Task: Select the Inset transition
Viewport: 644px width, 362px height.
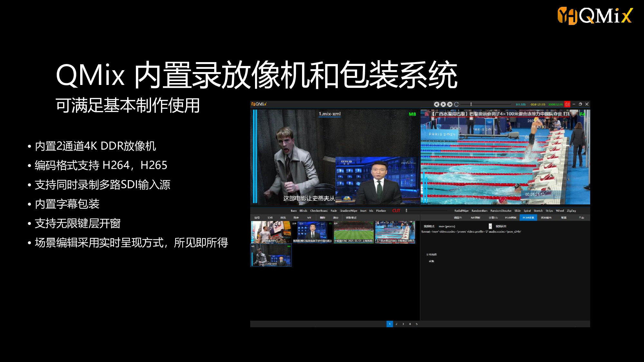Action: click(363, 211)
